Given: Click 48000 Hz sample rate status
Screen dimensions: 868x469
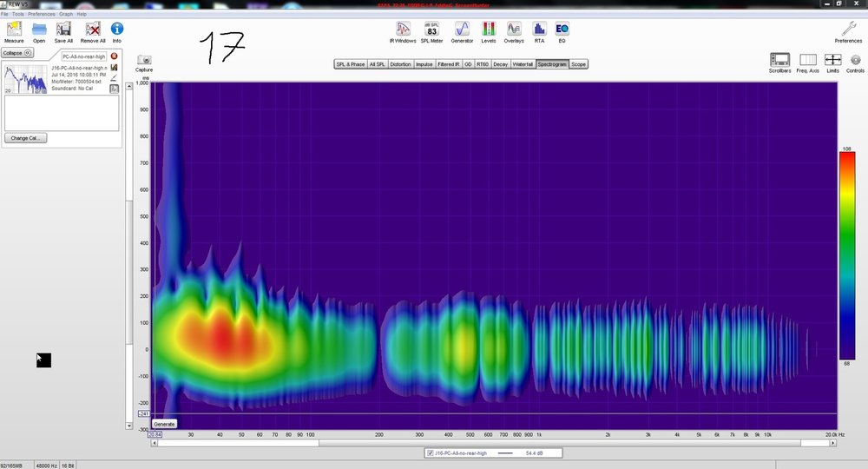Looking at the screenshot, I should tap(47, 466).
